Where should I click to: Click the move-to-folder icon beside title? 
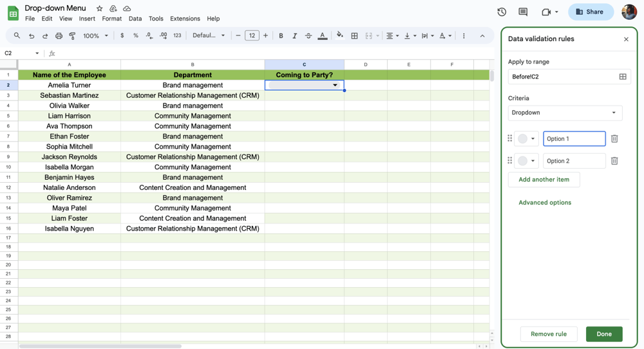pyautogui.click(x=113, y=8)
